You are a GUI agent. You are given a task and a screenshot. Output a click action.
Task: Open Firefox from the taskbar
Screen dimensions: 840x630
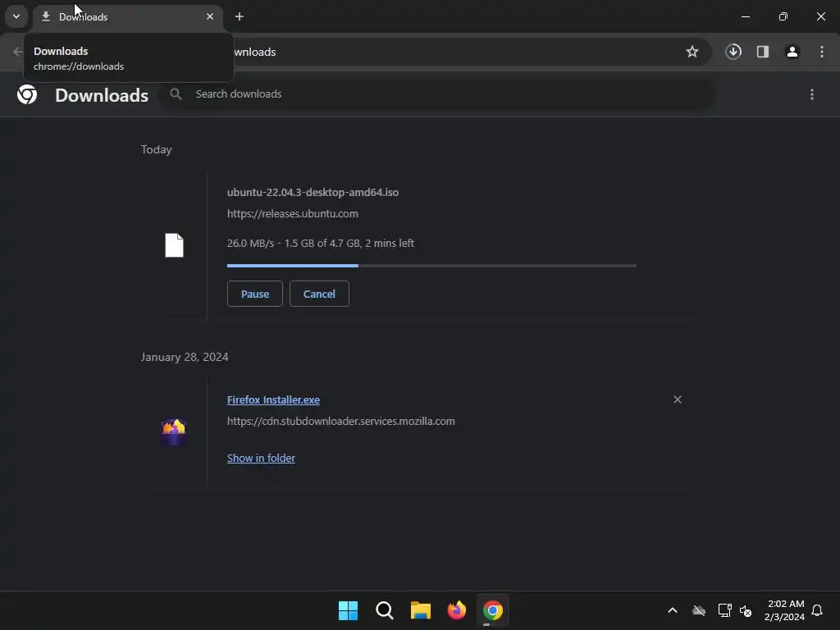tap(456, 610)
